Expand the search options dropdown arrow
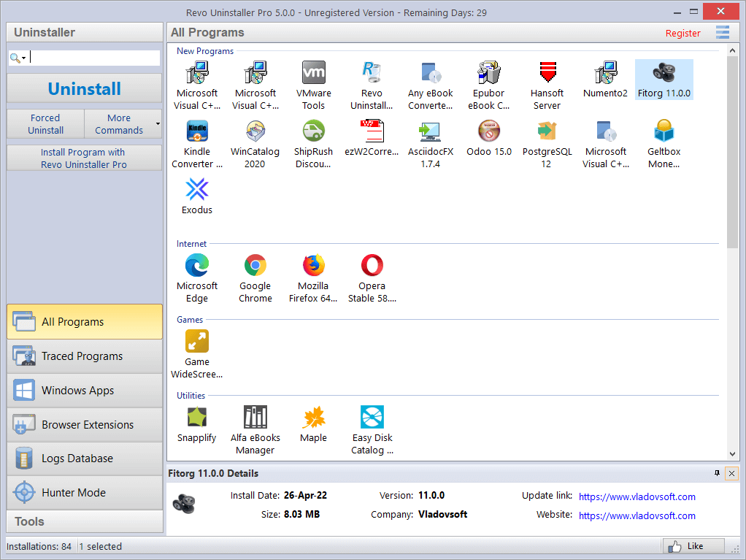746x560 pixels. [x=24, y=58]
